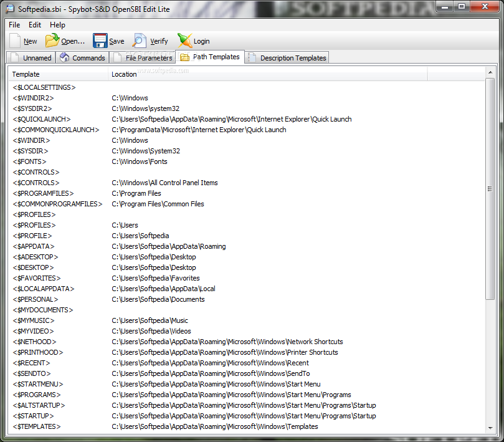Click the Commands tab icon
504x442 pixels.
[x=65, y=57]
